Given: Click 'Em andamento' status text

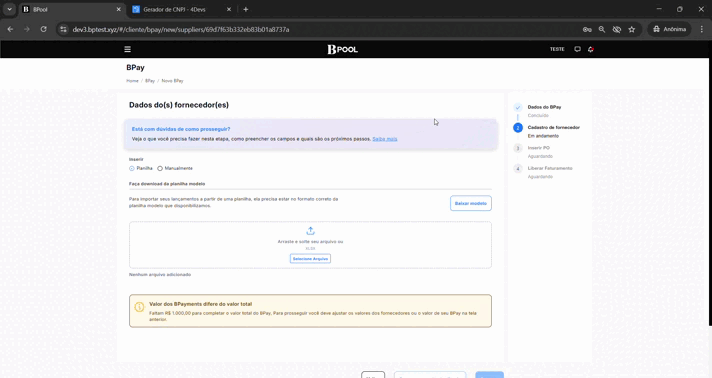Looking at the screenshot, I should (x=543, y=136).
